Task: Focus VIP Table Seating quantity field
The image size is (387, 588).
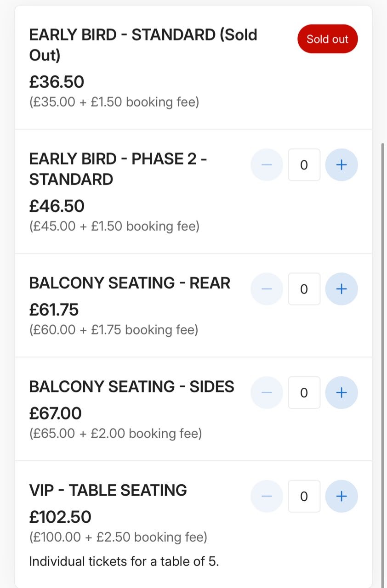Action: 304,496
